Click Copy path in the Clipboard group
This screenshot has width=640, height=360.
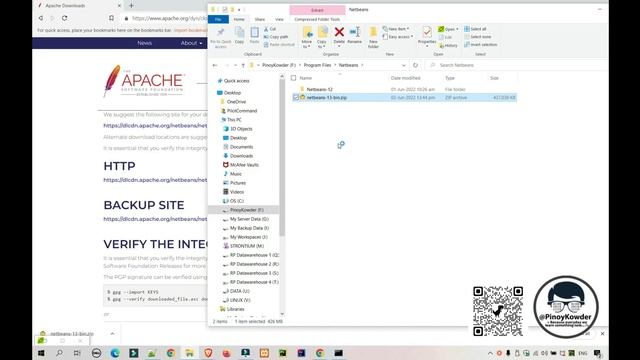pos(276,37)
